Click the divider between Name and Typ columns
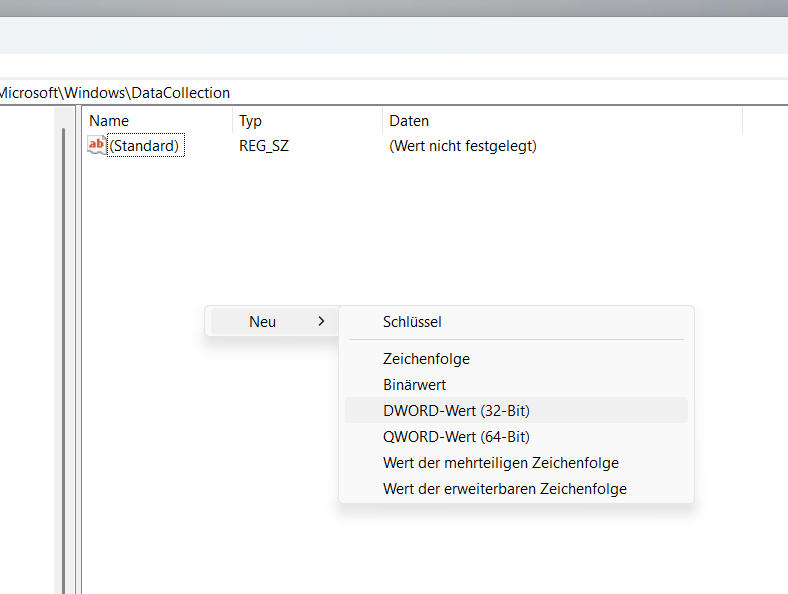 (x=233, y=121)
